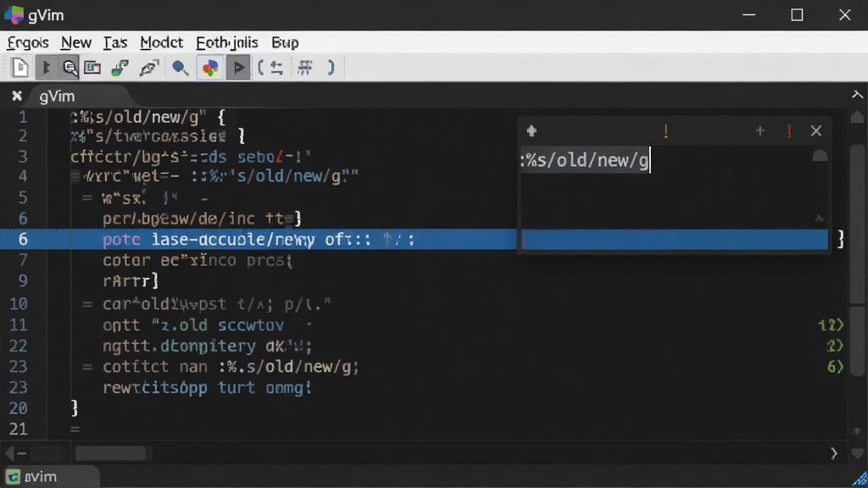Open the Modct menu
This screenshot has height=488, width=868.
pos(161,42)
